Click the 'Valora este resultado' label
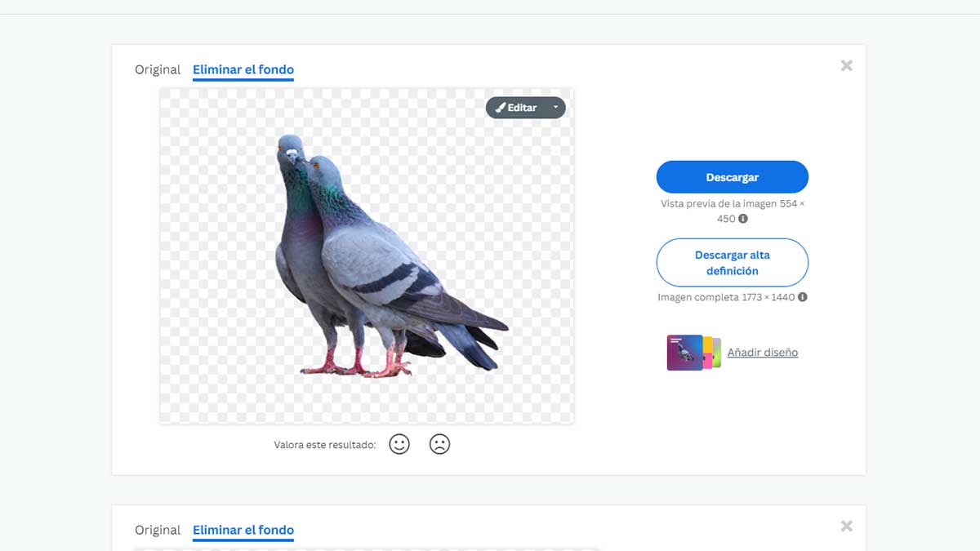The height and width of the screenshot is (551, 980). (325, 445)
